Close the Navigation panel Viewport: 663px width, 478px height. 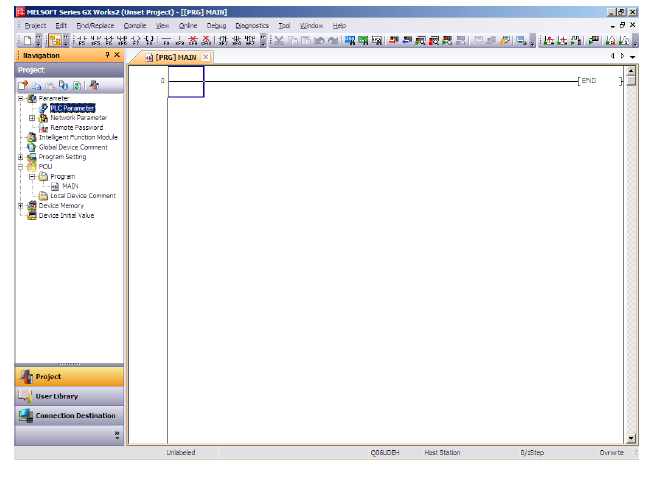117,56
